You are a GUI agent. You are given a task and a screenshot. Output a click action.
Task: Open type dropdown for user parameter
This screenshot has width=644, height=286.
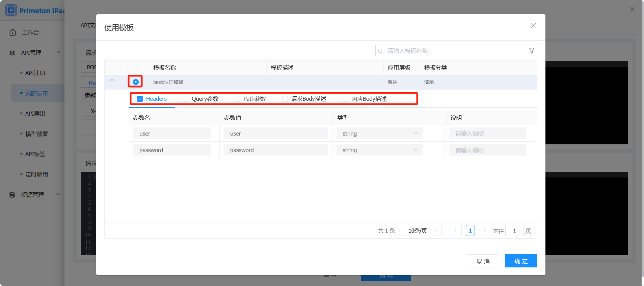tap(379, 134)
